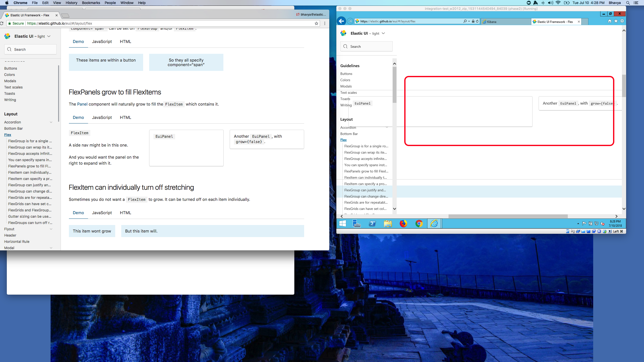Click inside the Elastic UI Search field
Screen dimensions: 644x362
[30, 49]
